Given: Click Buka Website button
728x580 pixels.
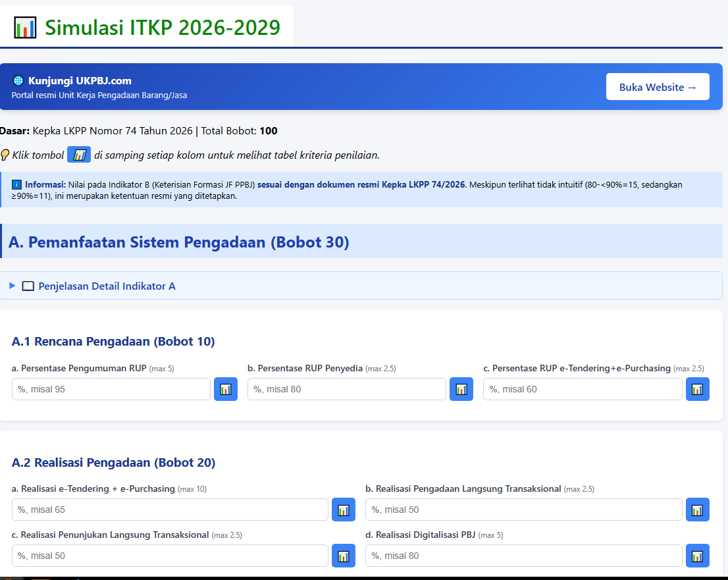Looking at the screenshot, I should click(x=658, y=87).
